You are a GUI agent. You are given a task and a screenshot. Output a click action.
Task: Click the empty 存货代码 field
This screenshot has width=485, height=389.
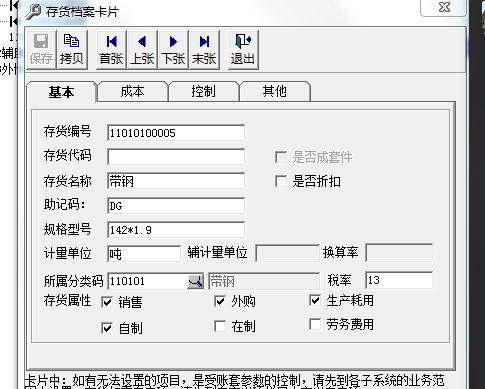(176, 157)
